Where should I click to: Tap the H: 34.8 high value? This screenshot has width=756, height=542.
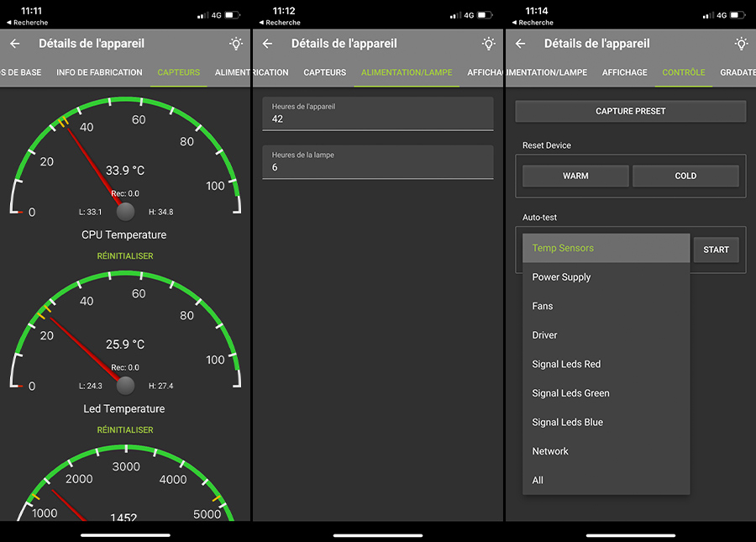[161, 212]
